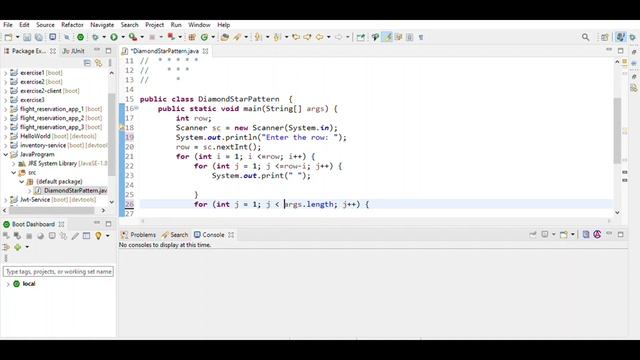Click the Debug bug toolbar icon
The image size is (640, 360).
click(x=95, y=37)
